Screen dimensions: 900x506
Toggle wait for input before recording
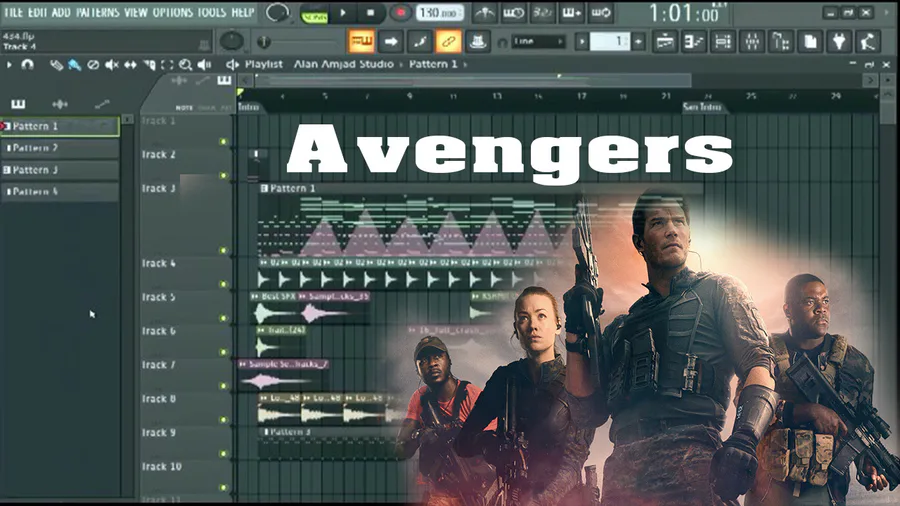514,13
